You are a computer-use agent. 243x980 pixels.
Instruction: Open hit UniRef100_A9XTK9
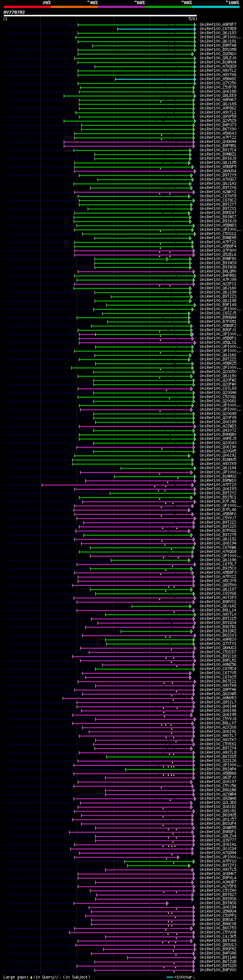click(218, 464)
